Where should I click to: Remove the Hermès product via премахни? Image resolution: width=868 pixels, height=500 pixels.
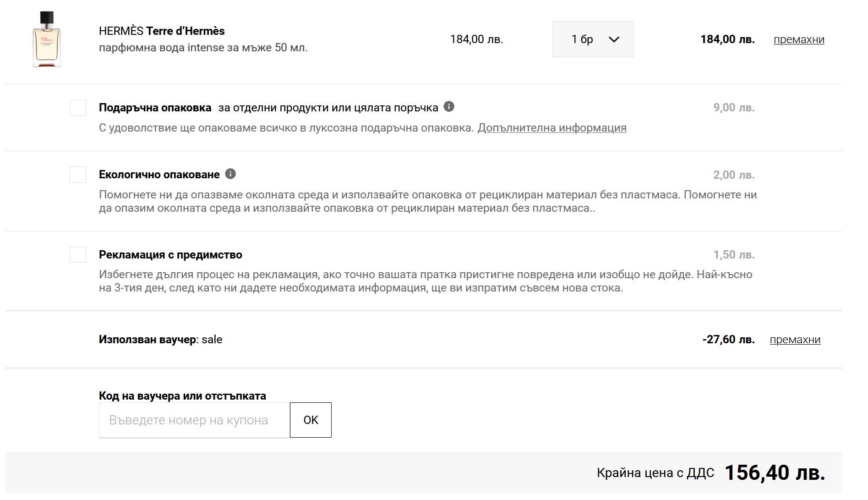[x=798, y=39]
